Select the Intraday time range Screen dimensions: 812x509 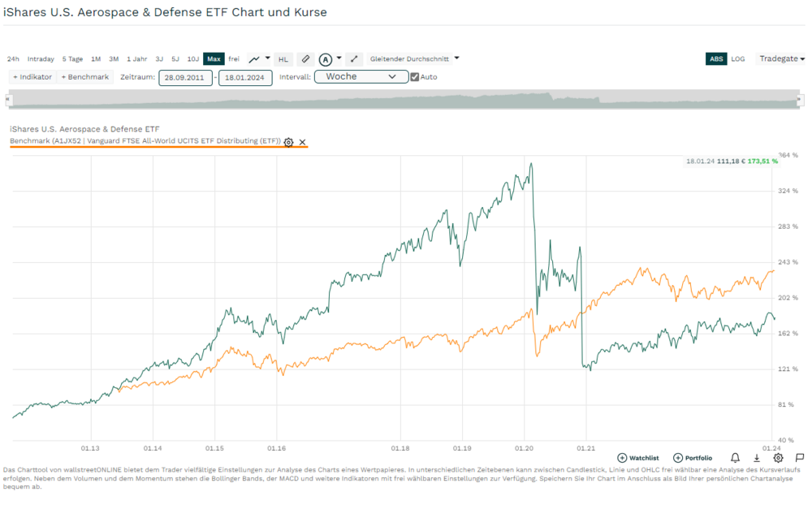pos(41,59)
